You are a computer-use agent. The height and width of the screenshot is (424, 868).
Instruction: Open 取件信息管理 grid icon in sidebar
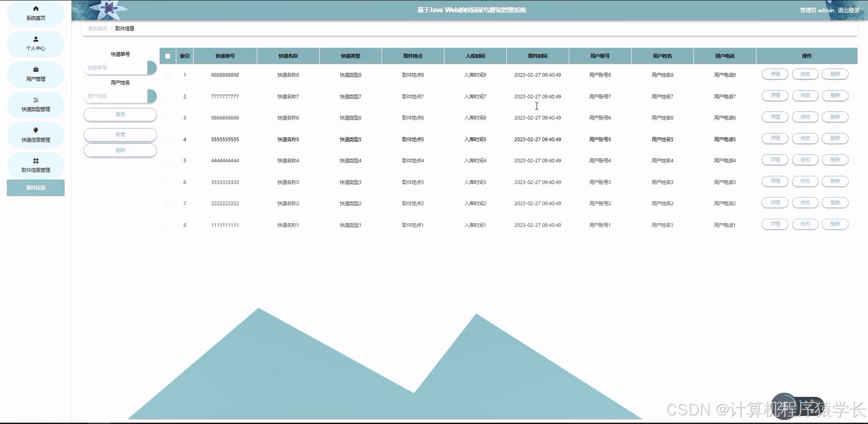36,161
